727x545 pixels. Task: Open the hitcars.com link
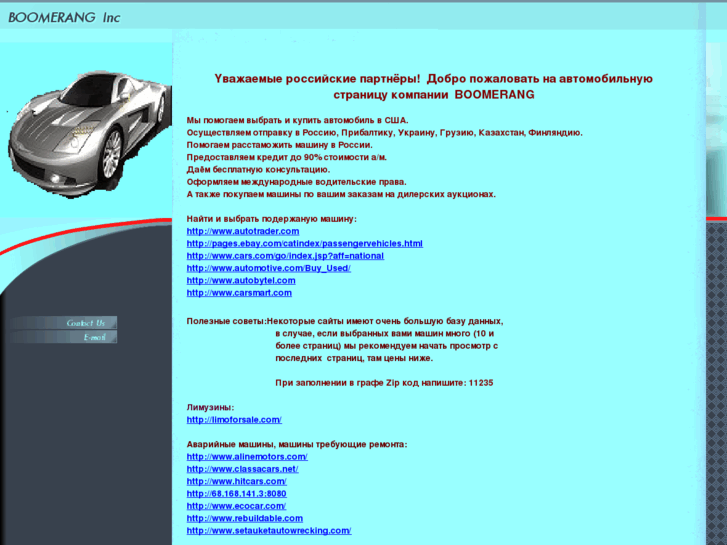236,481
